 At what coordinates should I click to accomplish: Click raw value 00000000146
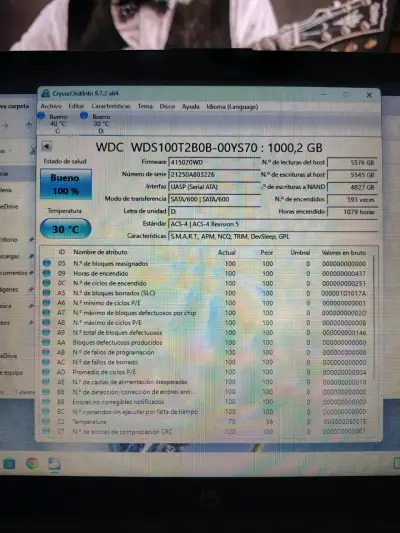344,332
